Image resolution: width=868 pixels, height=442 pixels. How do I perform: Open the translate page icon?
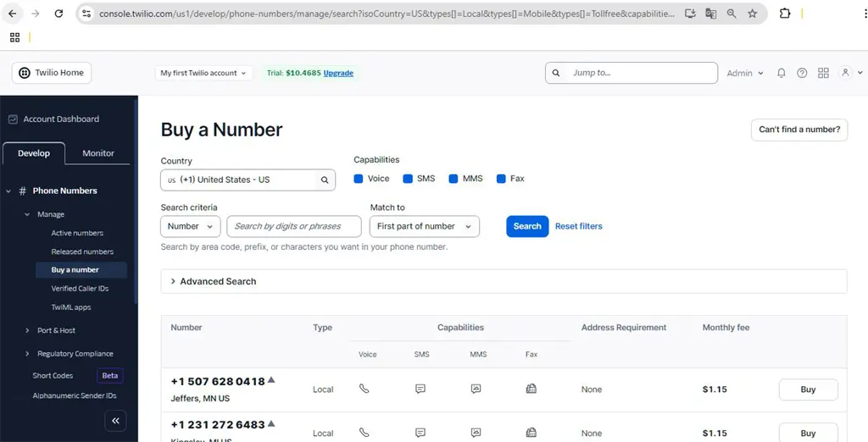tap(711, 14)
